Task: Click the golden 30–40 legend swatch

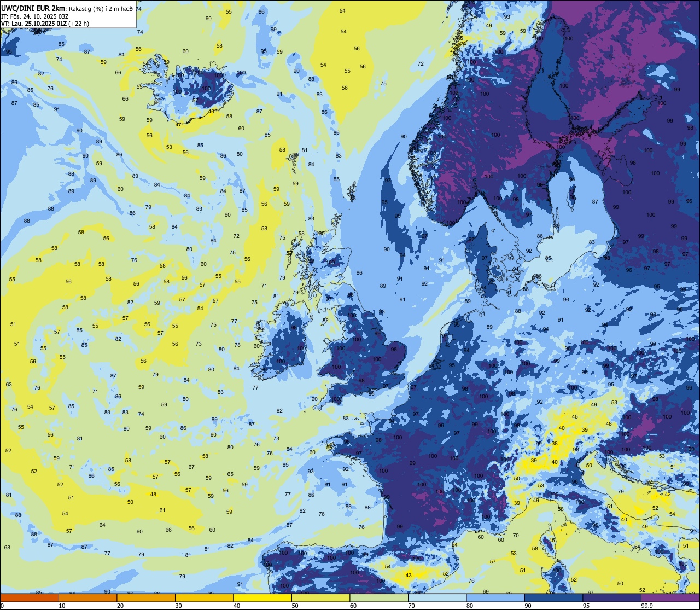Action: point(204,597)
